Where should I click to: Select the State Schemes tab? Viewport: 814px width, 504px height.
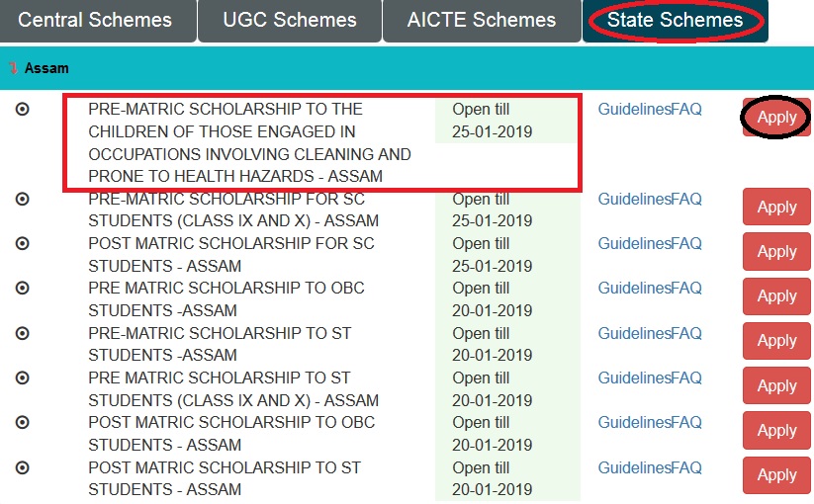click(676, 20)
